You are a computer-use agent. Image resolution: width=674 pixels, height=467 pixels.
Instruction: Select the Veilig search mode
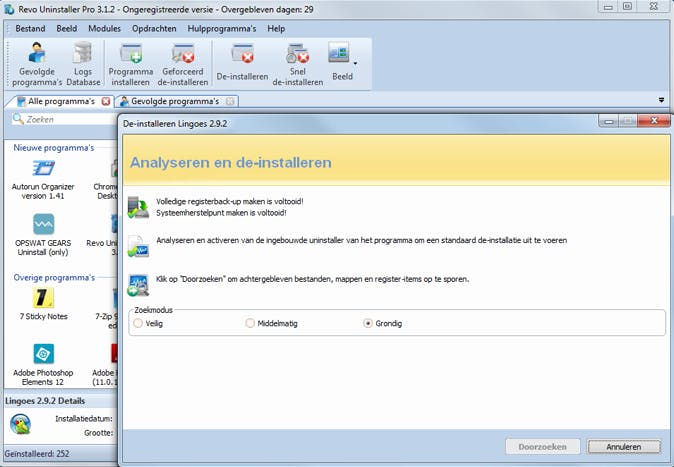pyautogui.click(x=138, y=323)
